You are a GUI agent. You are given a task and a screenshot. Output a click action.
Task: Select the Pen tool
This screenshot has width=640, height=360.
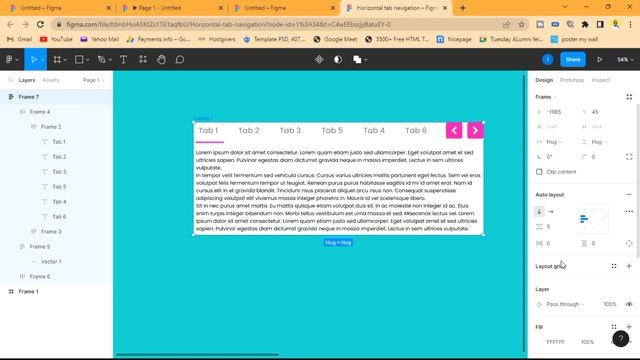click(101, 60)
